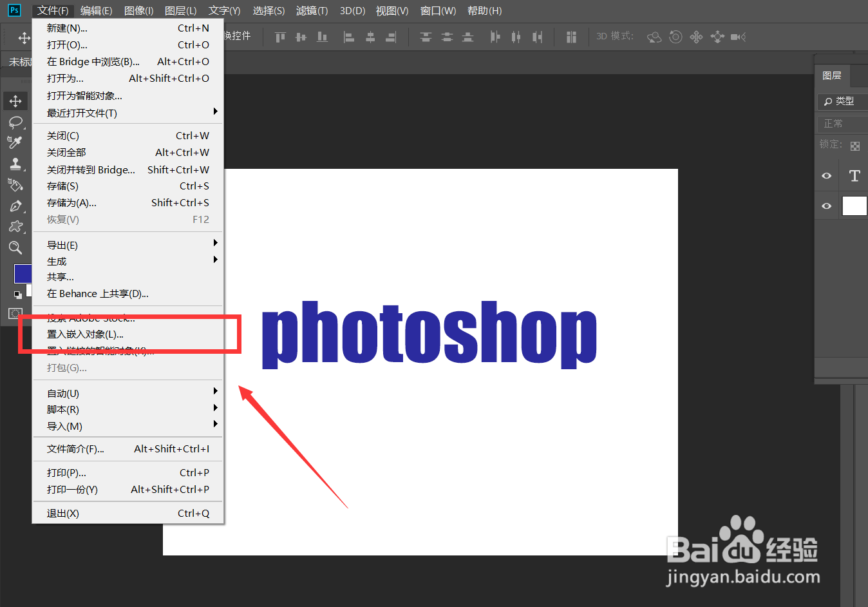
Task: Select the Pen tool
Action: (15, 206)
